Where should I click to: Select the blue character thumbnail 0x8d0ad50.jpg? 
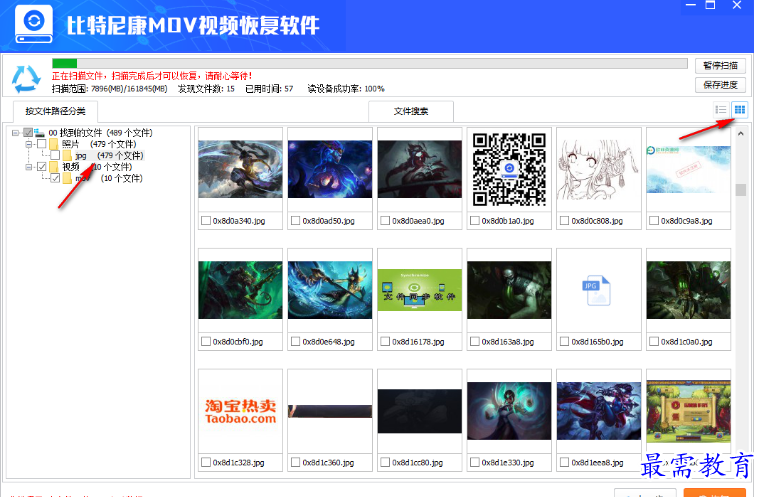(330, 169)
